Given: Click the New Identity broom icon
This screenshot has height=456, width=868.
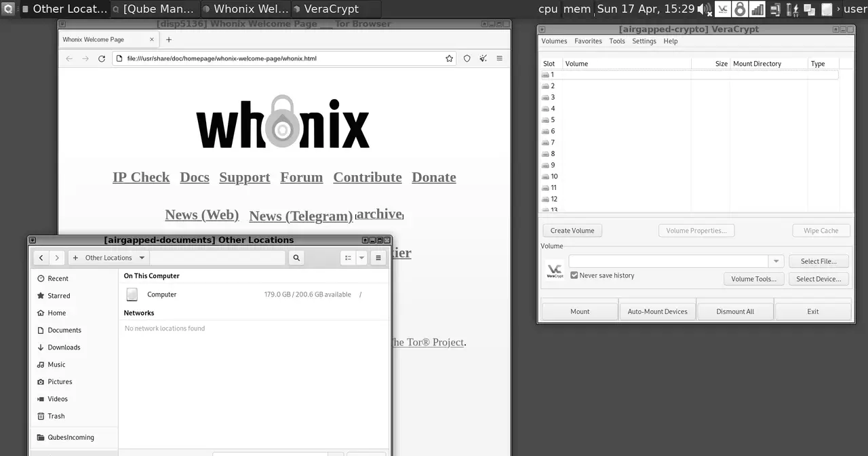Looking at the screenshot, I should 483,58.
